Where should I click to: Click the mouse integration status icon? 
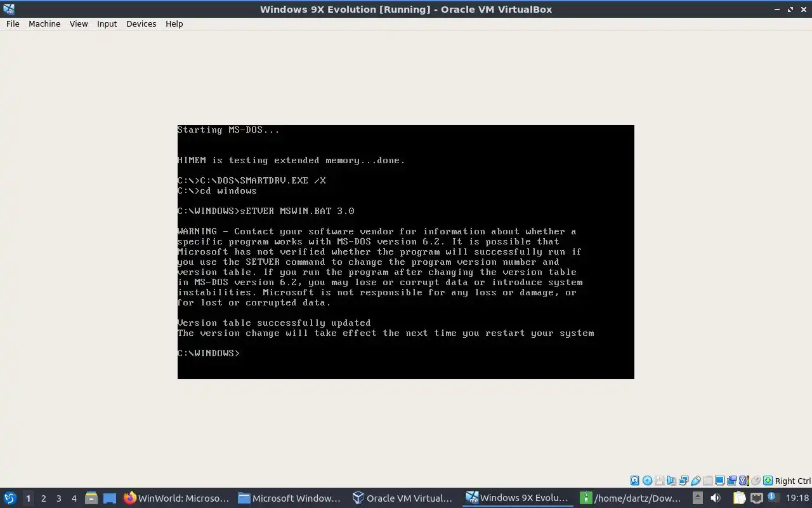click(x=756, y=481)
